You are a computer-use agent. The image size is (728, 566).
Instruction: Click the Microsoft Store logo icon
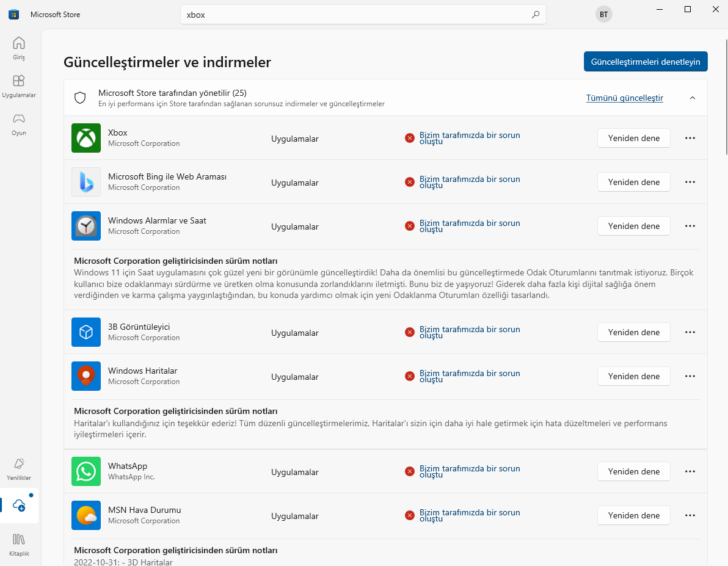[x=14, y=15]
